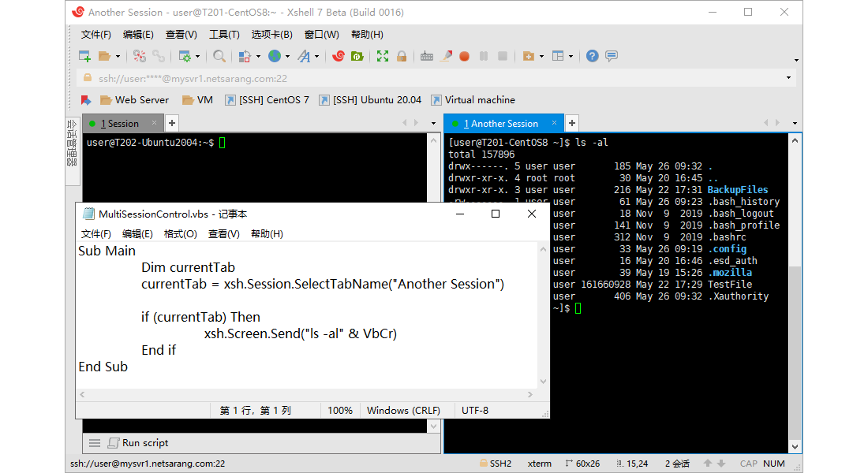Viewport: 868px width, 473px height.
Task: Expand the file transfer dropdown arrow
Action: pos(258,57)
